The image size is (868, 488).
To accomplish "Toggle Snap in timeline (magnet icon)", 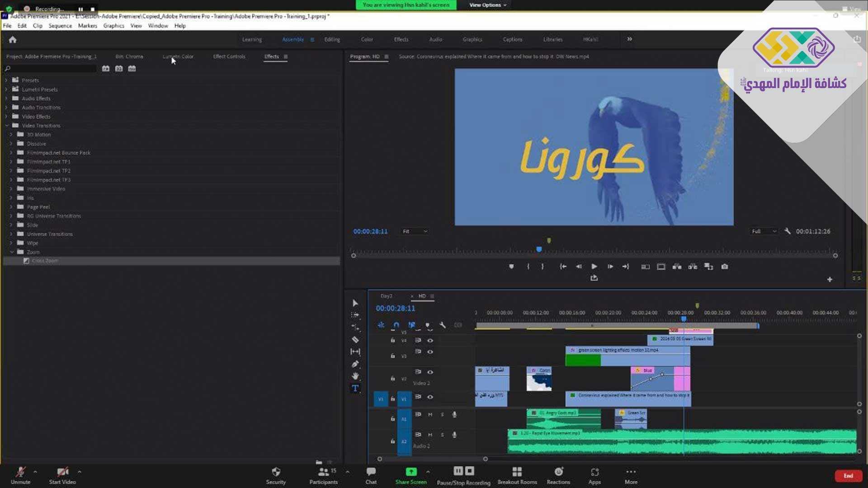I will (x=396, y=325).
